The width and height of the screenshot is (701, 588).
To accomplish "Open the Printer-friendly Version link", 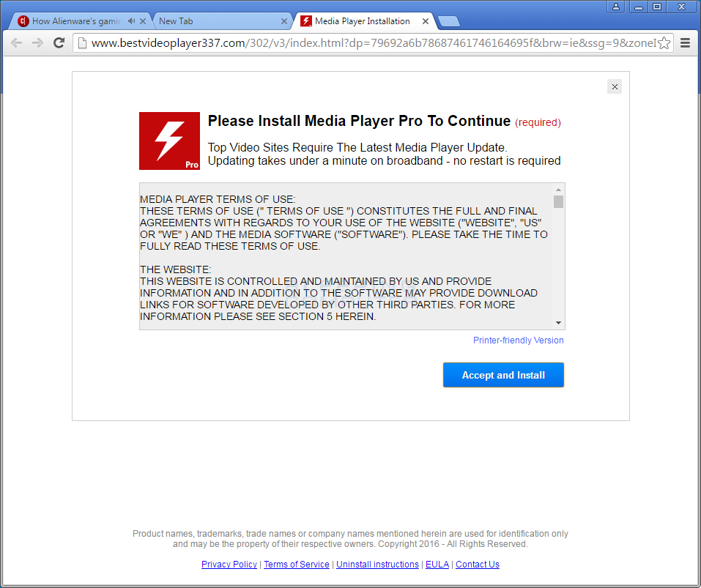I will [x=518, y=340].
